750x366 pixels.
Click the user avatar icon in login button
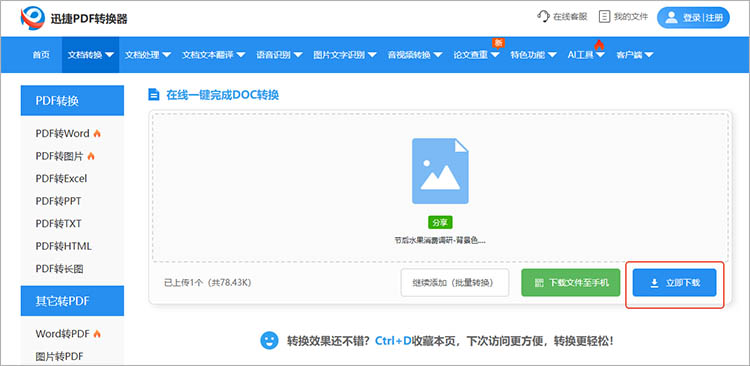(x=672, y=18)
